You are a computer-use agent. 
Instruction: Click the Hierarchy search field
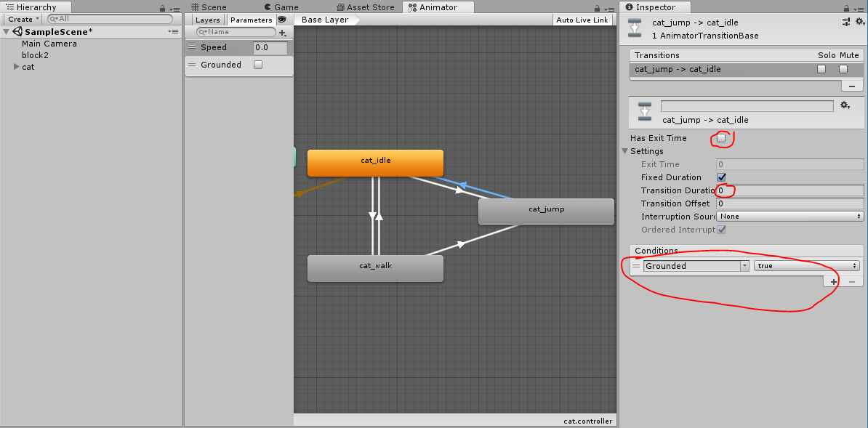point(110,19)
